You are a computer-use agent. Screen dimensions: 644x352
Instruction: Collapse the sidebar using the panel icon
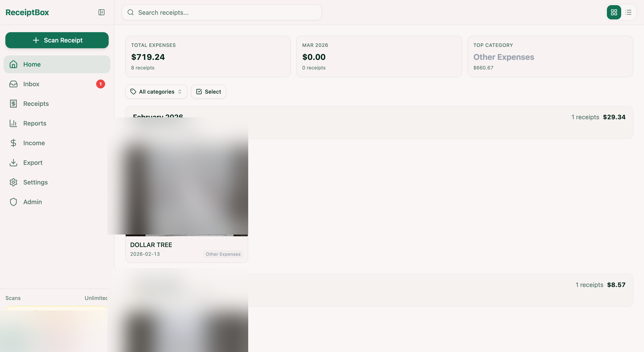click(101, 12)
